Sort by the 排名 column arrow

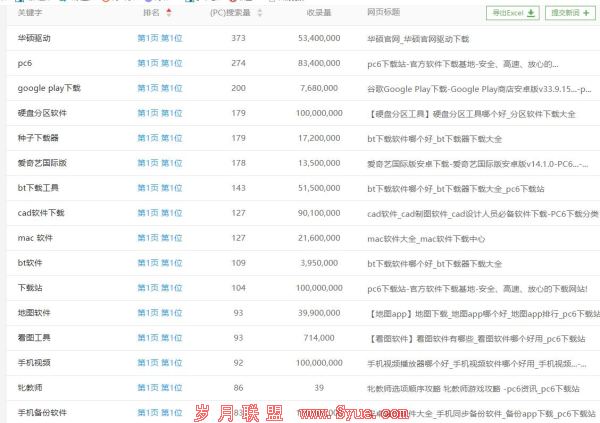pos(169,13)
